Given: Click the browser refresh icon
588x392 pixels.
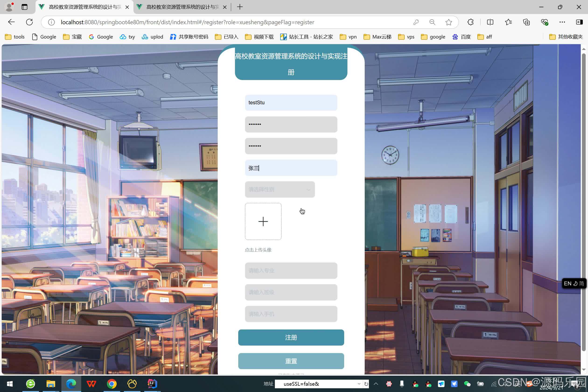Looking at the screenshot, I should click(x=29, y=22).
